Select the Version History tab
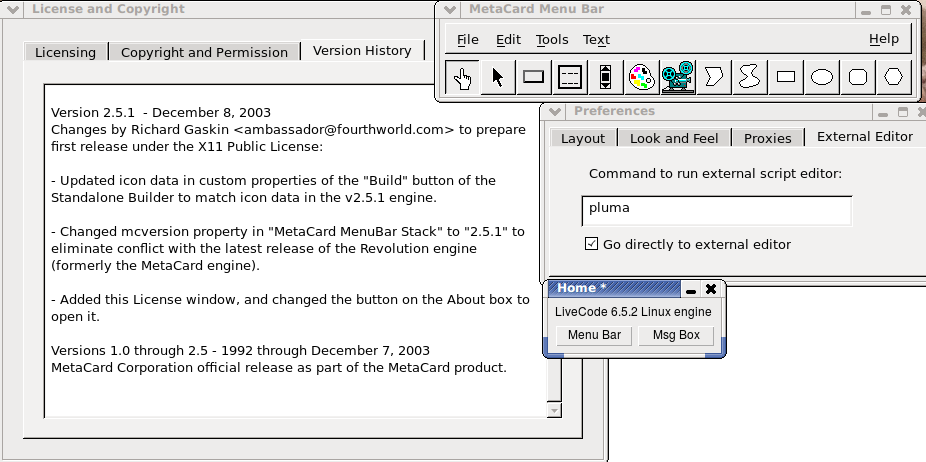926x462 pixels. pos(362,50)
